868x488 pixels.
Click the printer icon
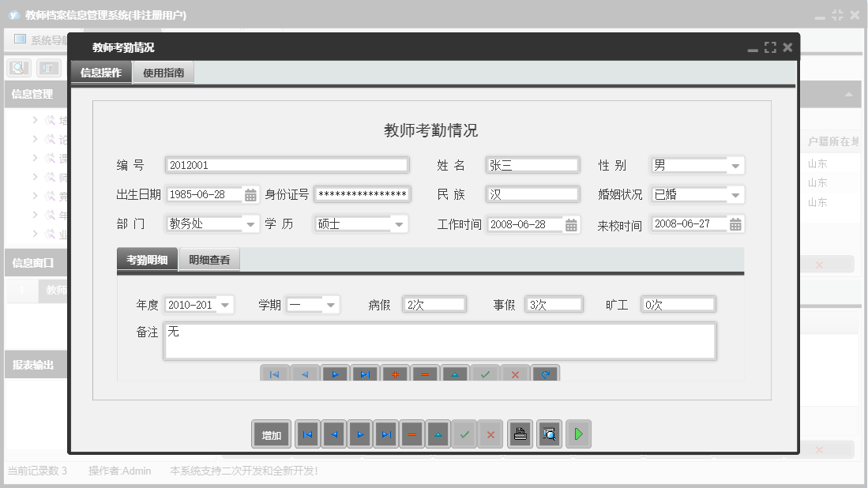(x=520, y=435)
